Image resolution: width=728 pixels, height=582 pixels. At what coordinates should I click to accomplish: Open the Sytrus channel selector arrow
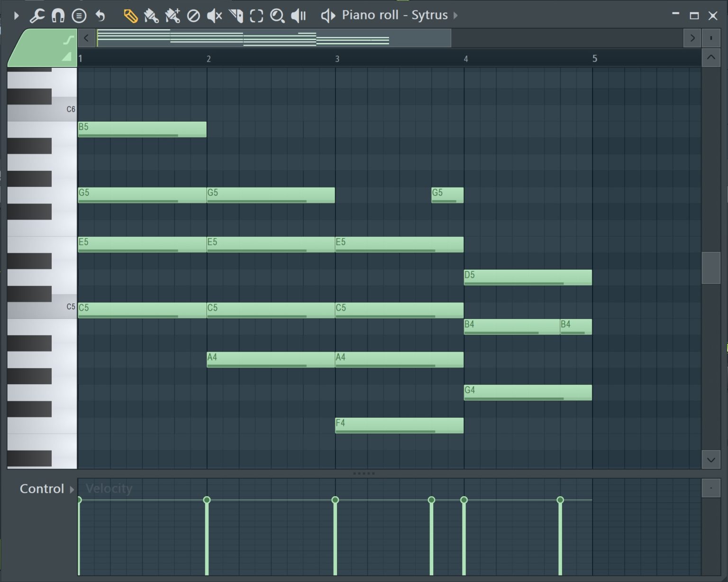pyautogui.click(x=455, y=15)
